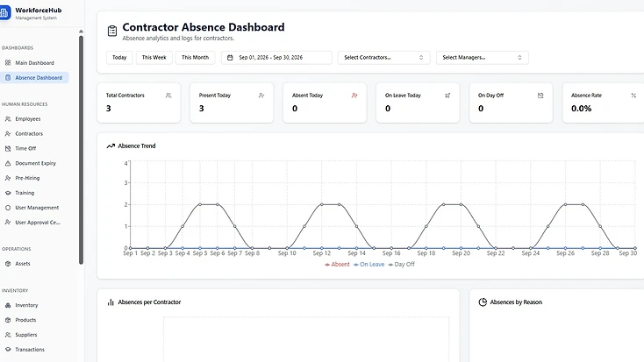Toggle the Day Off series in legend
Screen dimensions: 644x362
(401, 265)
